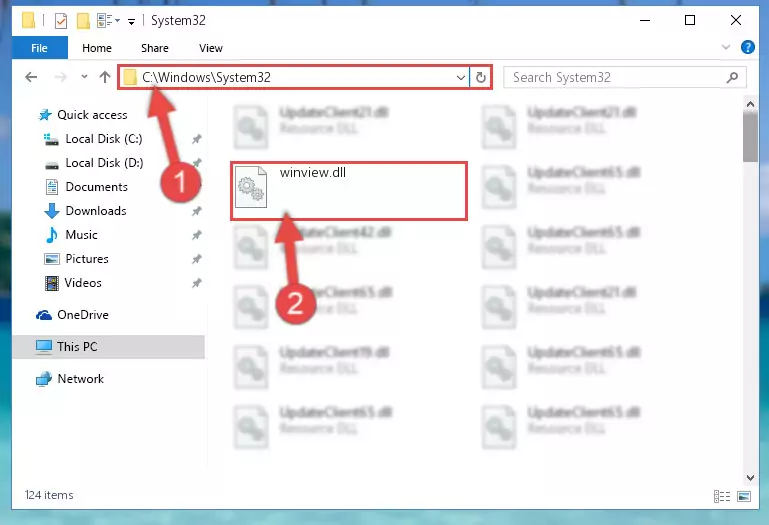
Task: Select OneDrive in the navigation pane
Action: click(x=82, y=315)
